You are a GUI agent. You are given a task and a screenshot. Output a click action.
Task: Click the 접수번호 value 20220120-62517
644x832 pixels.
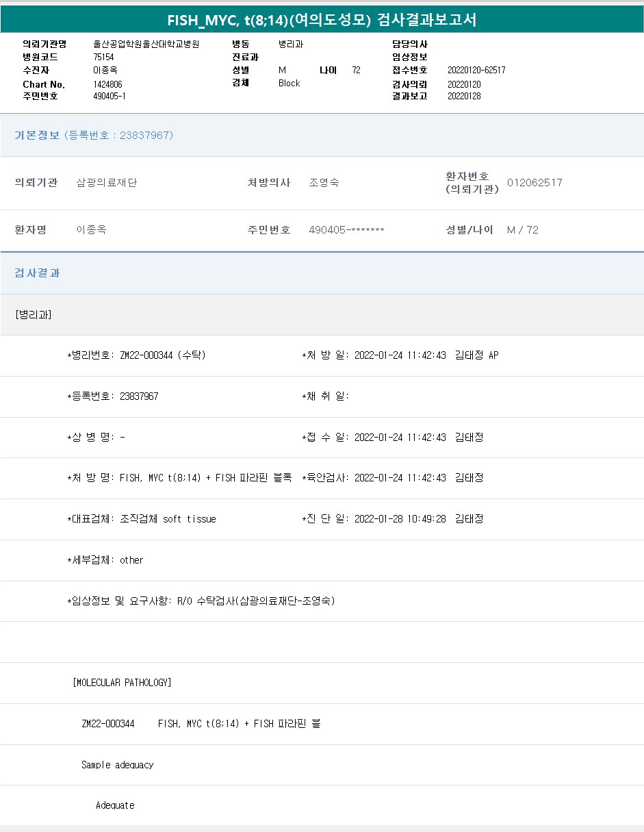point(476,70)
